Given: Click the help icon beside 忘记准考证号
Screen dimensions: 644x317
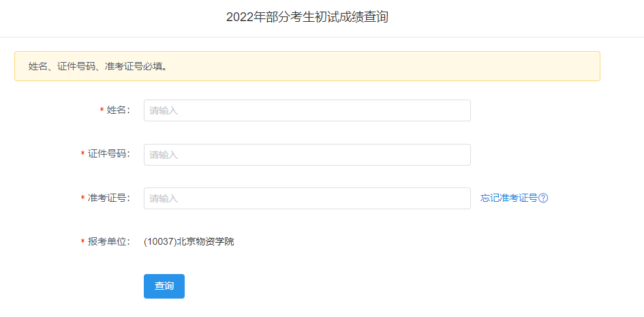Looking at the screenshot, I should point(544,198).
